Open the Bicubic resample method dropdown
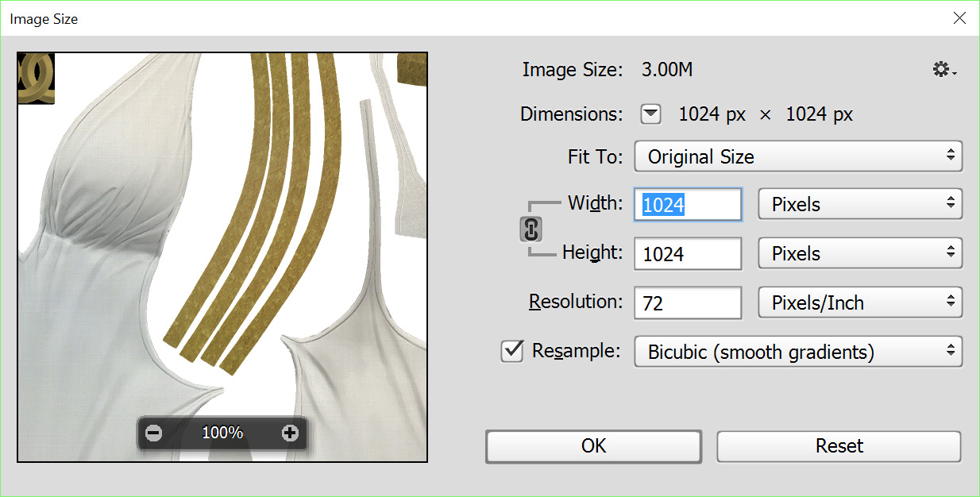 [x=797, y=352]
